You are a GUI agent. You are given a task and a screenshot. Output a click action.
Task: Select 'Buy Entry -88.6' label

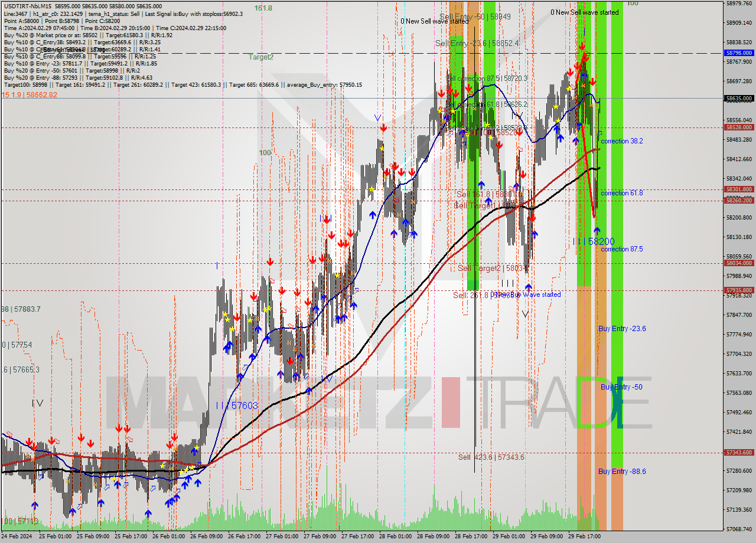coord(622,471)
